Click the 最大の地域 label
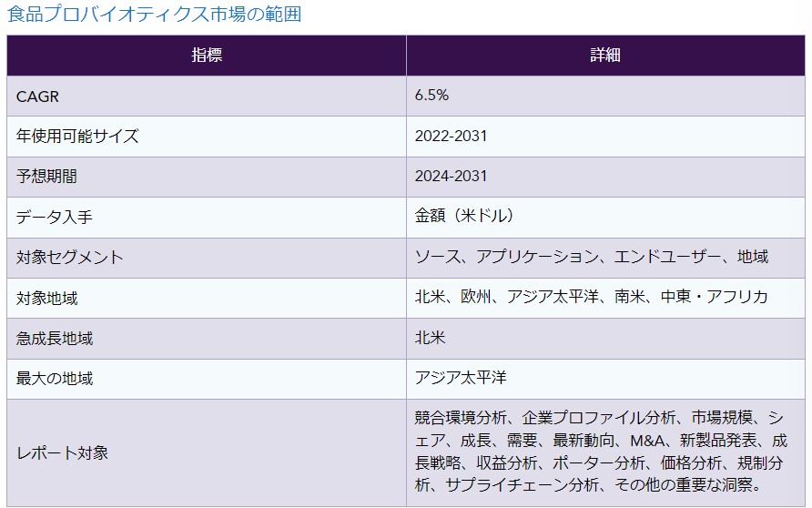 [55, 379]
